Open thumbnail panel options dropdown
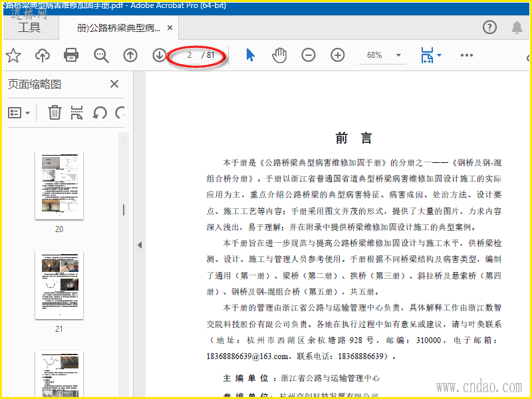The image size is (532, 399). (x=19, y=112)
